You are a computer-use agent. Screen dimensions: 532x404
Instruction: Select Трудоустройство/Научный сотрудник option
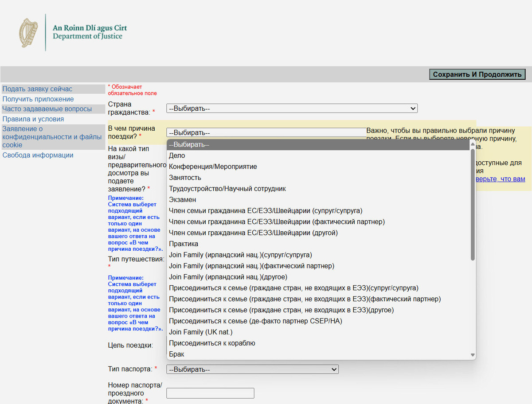click(318, 189)
